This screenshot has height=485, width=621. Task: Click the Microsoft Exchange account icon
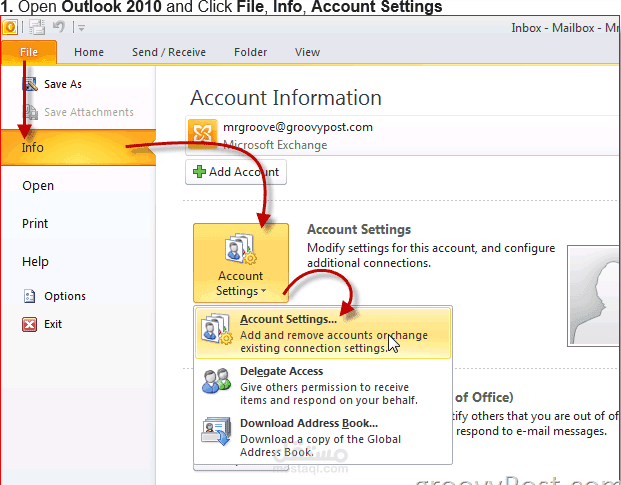(x=202, y=133)
